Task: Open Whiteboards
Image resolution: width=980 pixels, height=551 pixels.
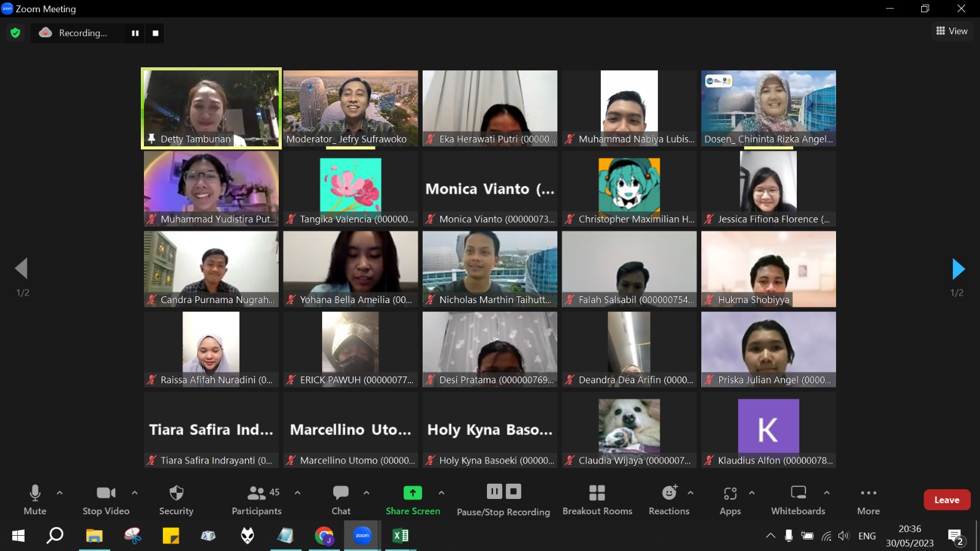Action: pyautogui.click(x=797, y=500)
